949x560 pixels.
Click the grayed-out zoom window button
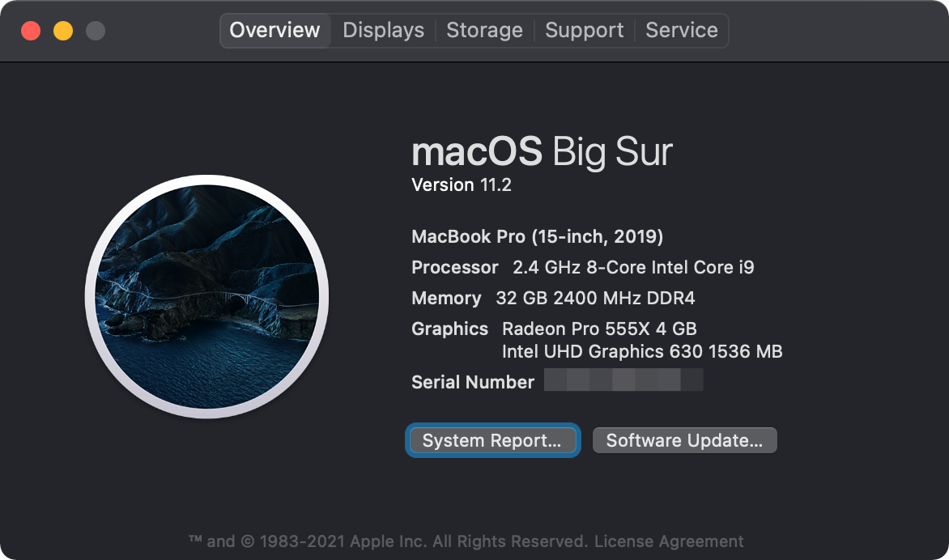click(96, 30)
